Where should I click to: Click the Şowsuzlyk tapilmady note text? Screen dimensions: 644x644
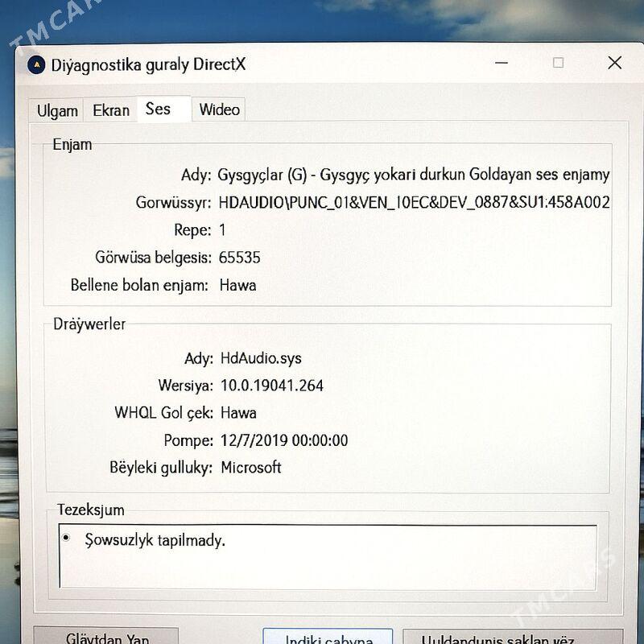pyautogui.click(x=155, y=540)
